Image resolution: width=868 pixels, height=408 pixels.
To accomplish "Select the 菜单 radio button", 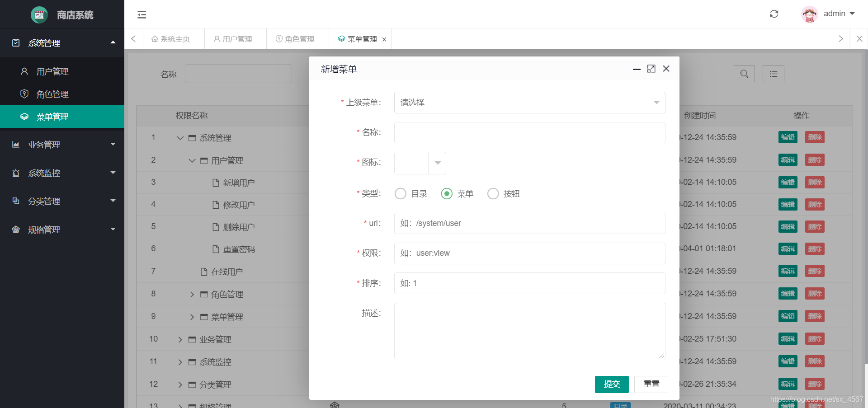I will (447, 193).
